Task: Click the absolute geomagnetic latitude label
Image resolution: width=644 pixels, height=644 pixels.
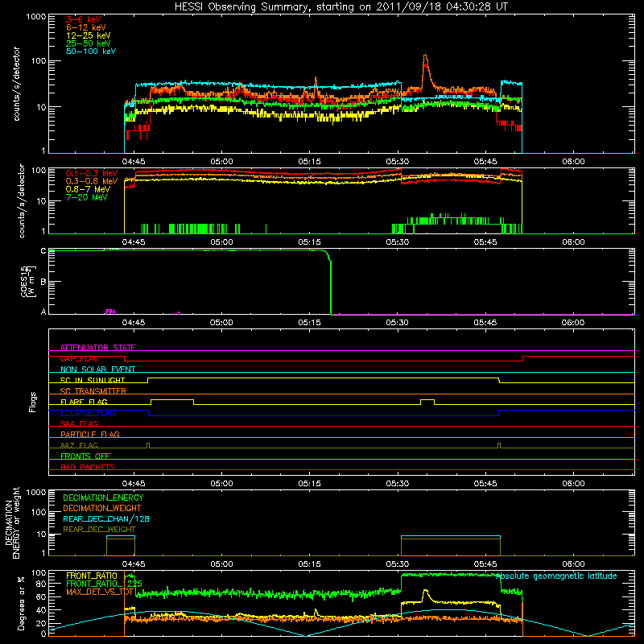Action: pyautogui.click(x=556, y=576)
